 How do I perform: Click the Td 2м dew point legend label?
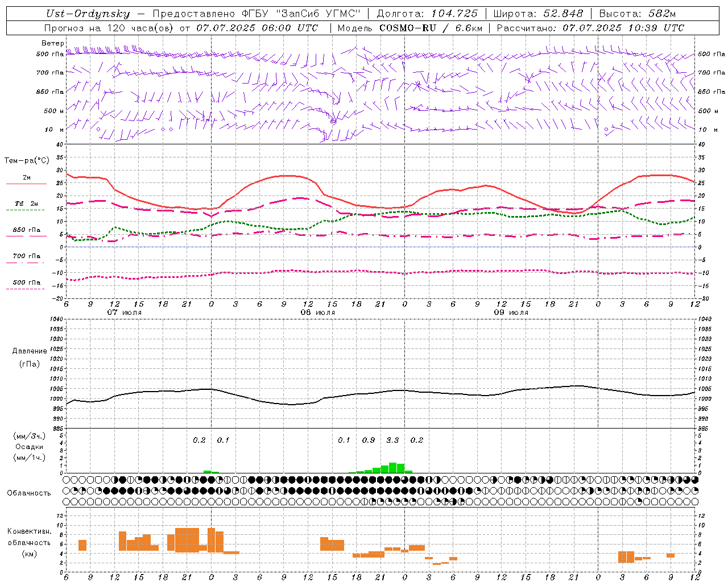27,203
